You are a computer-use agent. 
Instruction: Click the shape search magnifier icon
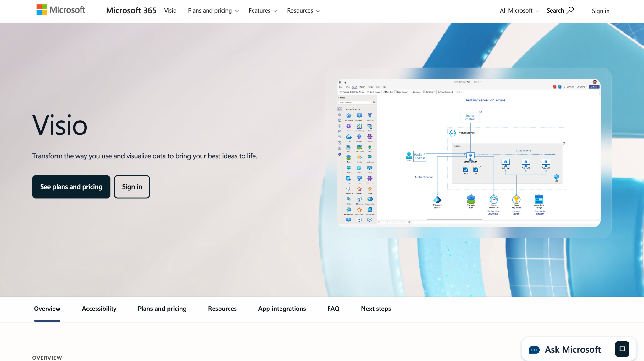point(374,102)
